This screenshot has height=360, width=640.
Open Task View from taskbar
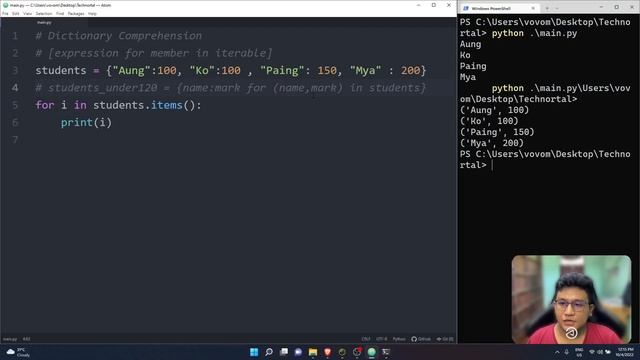[284, 352]
